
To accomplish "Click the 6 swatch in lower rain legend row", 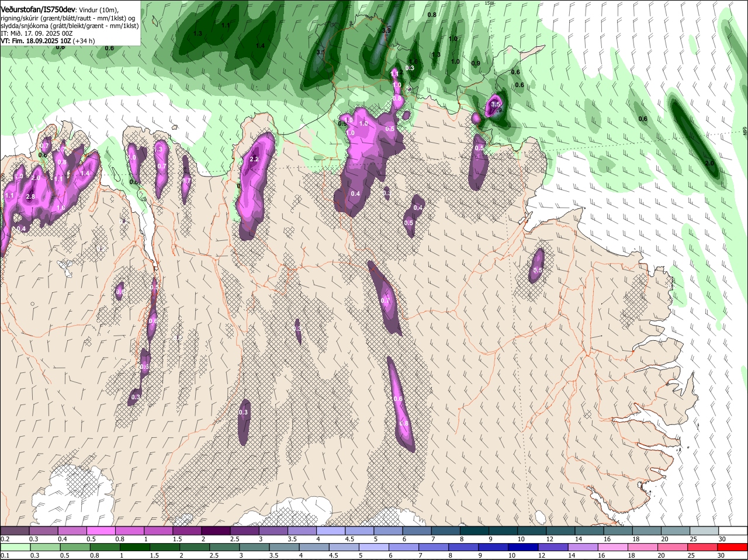I will point(404,547).
